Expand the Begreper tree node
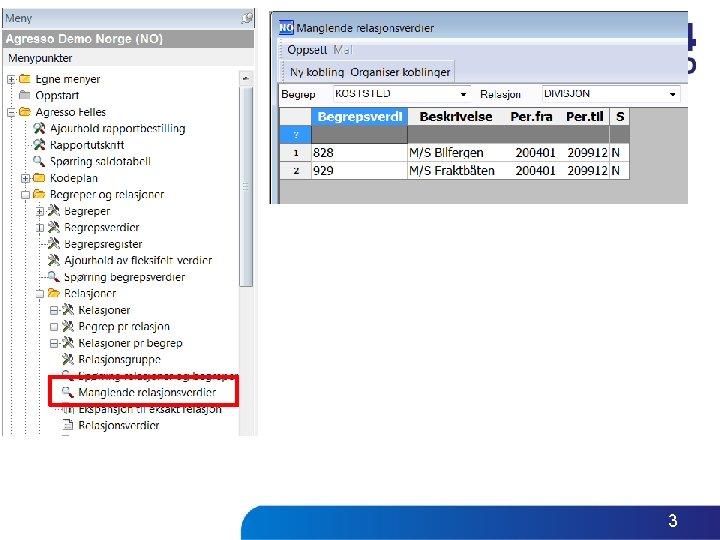 pos(40,211)
